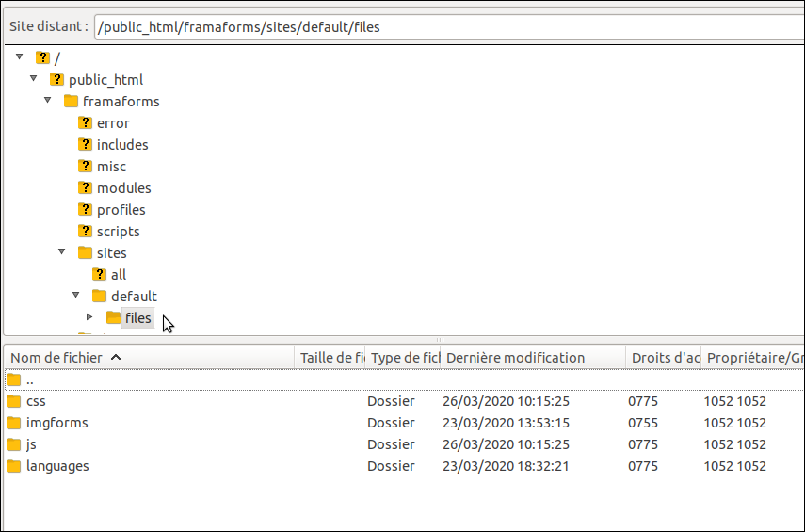The image size is (805, 532).
Task: Select the sites folder label in tree
Action: click(x=111, y=253)
